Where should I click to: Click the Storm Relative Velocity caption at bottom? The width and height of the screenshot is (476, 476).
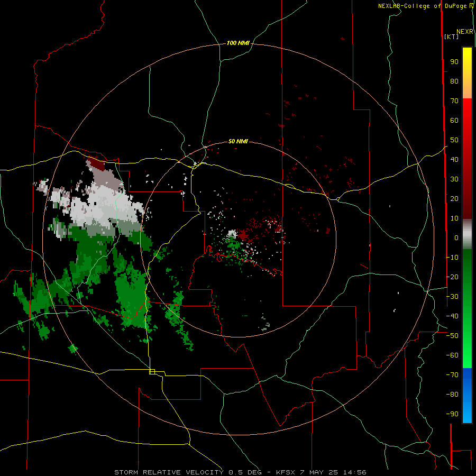click(x=240, y=472)
